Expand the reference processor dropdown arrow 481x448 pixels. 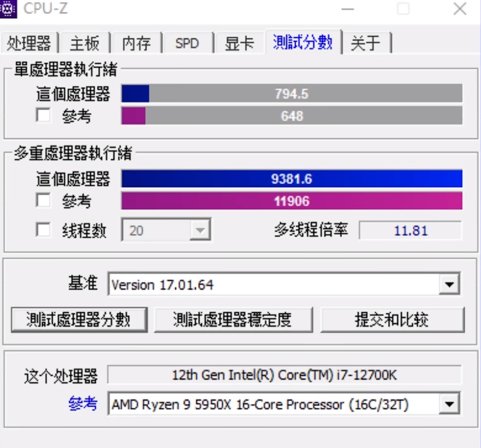click(x=449, y=404)
